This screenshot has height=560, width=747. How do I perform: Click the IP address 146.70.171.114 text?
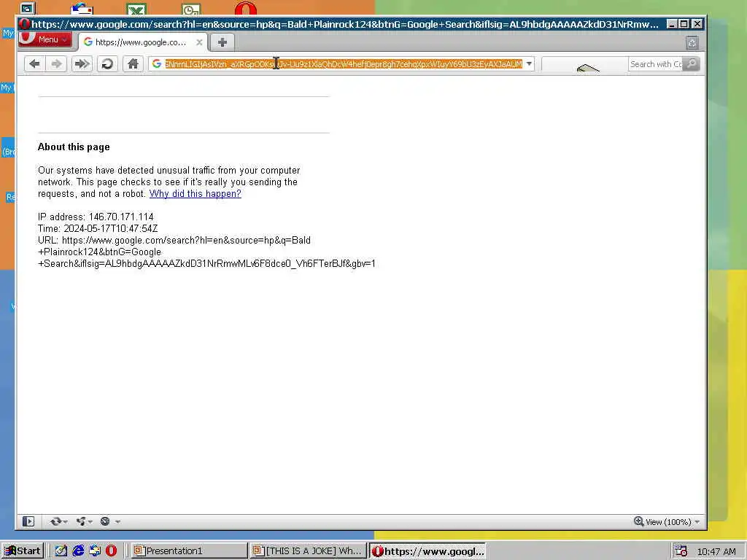96,217
